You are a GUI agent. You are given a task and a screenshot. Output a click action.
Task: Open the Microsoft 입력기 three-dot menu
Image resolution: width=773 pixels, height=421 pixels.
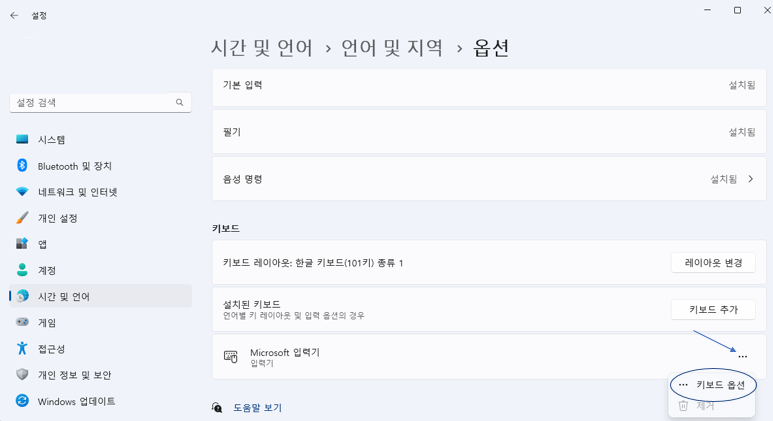click(742, 357)
